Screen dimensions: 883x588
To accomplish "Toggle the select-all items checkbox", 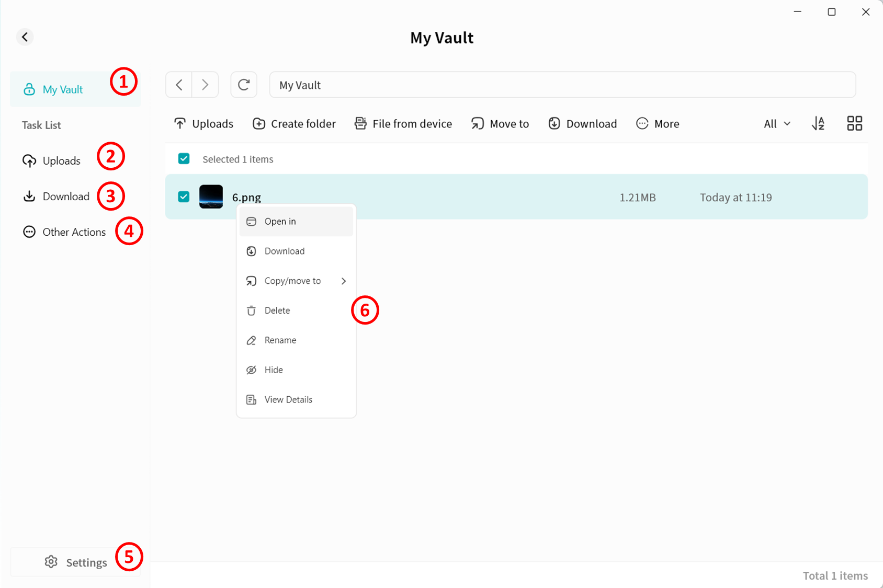I will coord(184,159).
